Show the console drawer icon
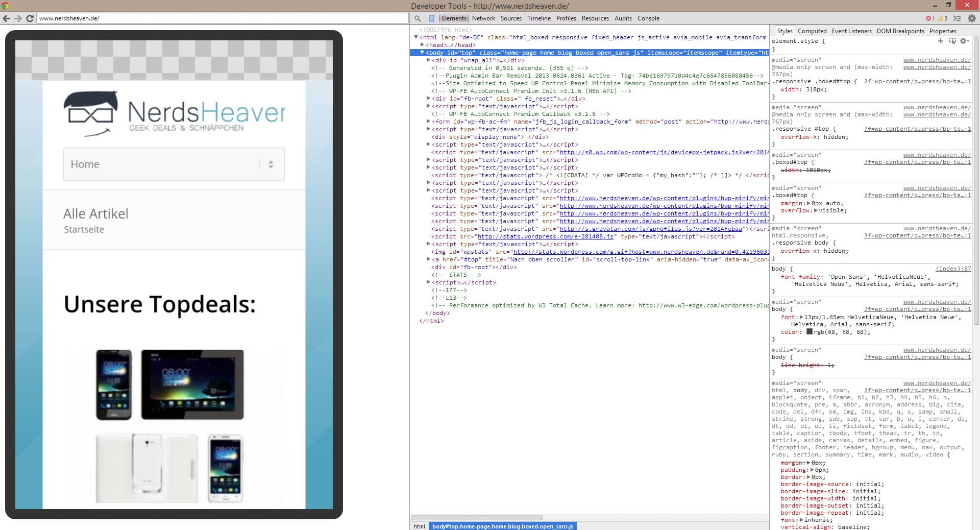 coord(957,18)
